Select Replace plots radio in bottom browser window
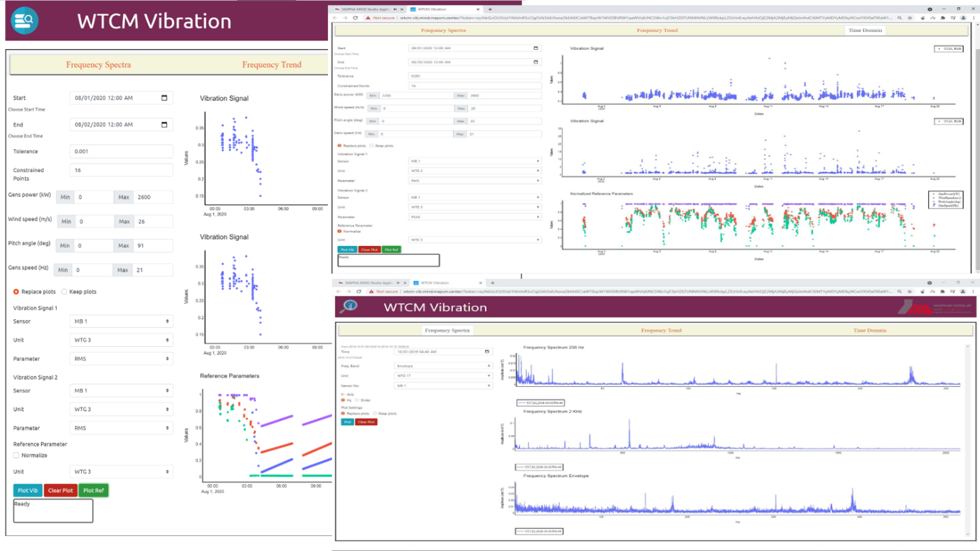The width and height of the screenshot is (980, 551). [343, 413]
